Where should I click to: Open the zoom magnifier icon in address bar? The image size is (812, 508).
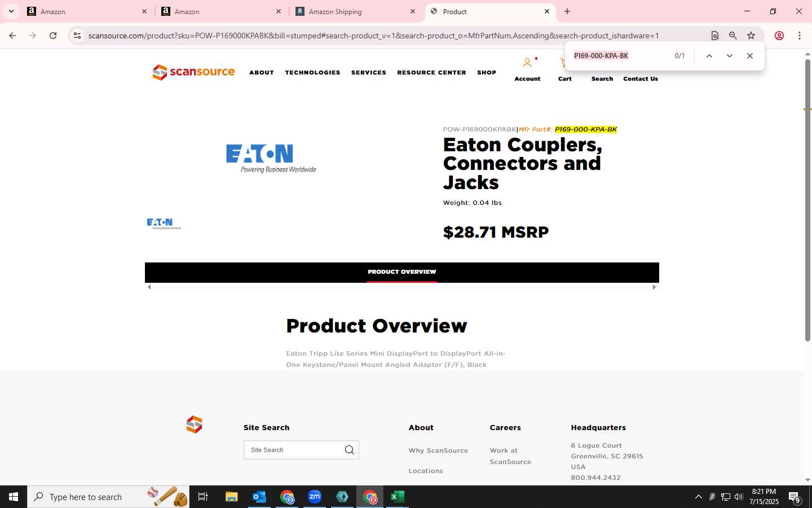click(733, 36)
